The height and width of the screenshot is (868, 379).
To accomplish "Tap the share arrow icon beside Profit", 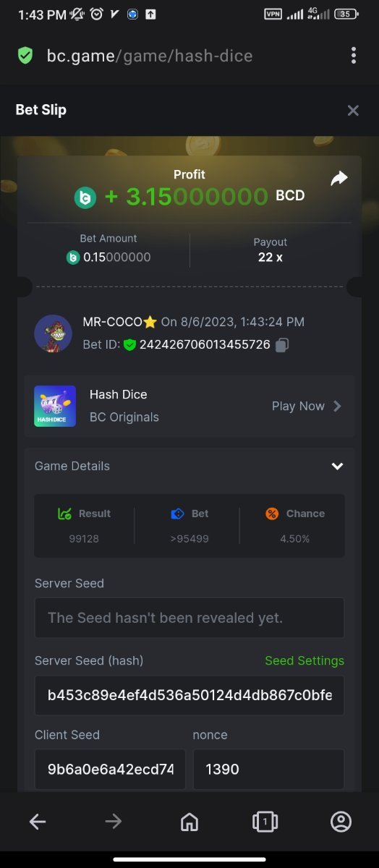I will pyautogui.click(x=339, y=179).
